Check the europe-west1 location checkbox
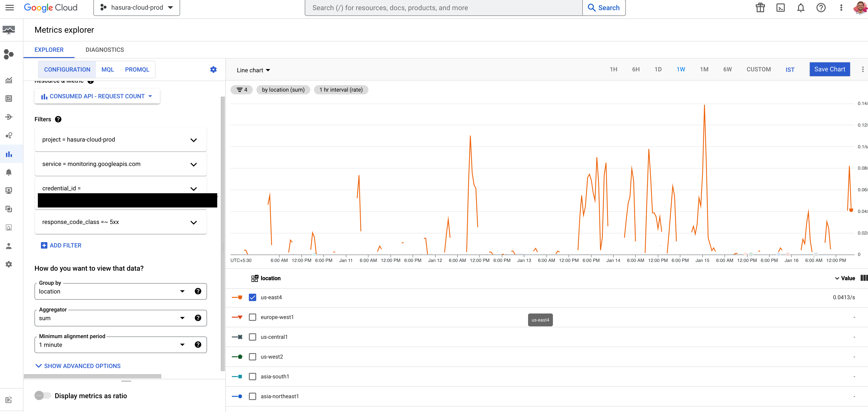The image size is (868, 412). coord(252,317)
